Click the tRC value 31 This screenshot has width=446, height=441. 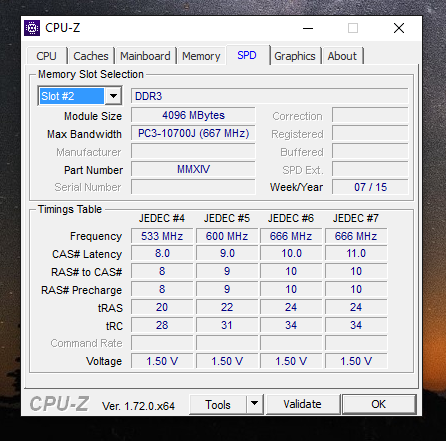(x=227, y=325)
